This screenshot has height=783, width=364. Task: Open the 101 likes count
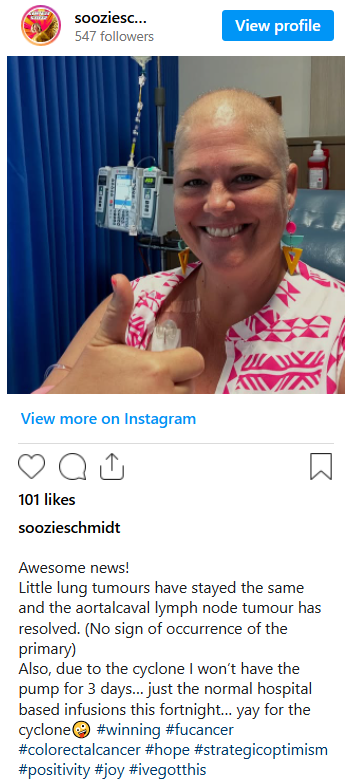click(47, 500)
